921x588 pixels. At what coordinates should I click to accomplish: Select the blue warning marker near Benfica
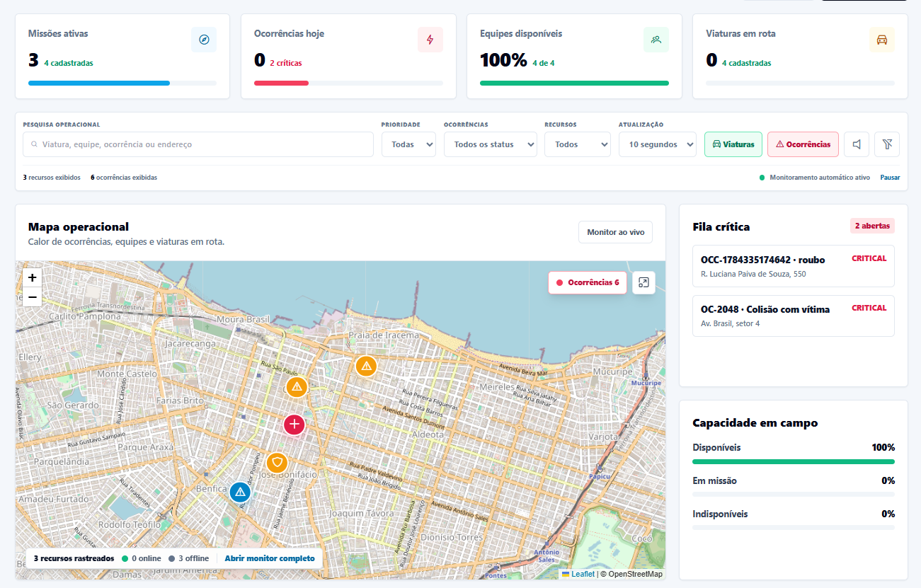[x=240, y=492]
